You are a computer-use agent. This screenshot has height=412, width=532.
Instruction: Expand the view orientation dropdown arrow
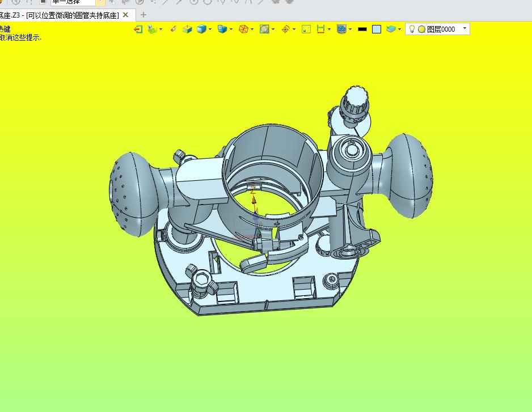[231, 29]
